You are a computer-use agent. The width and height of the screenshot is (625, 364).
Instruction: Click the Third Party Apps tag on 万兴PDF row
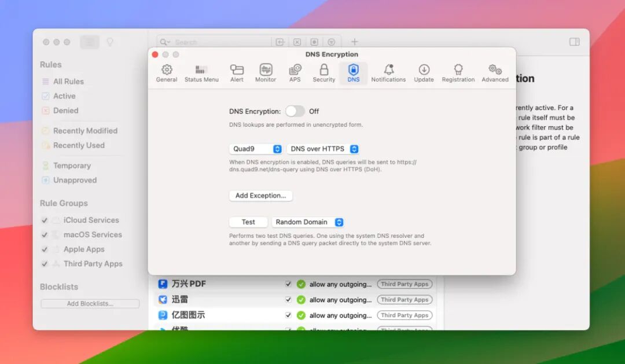(x=405, y=284)
